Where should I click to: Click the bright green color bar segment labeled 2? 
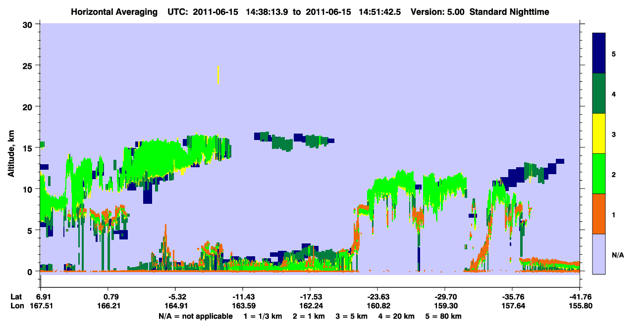(x=599, y=174)
